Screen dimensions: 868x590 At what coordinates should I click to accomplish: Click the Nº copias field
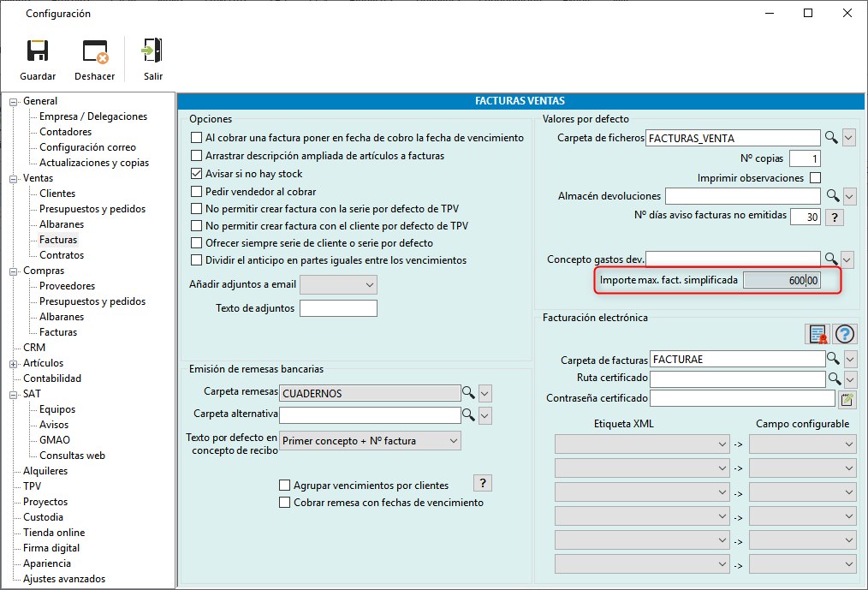click(805, 159)
